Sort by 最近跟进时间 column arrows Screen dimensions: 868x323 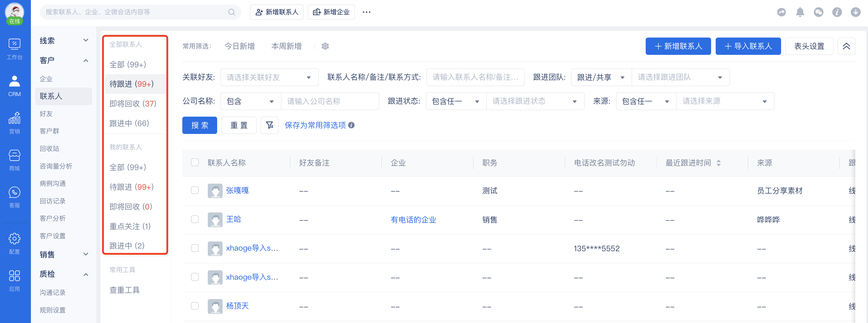pos(718,163)
